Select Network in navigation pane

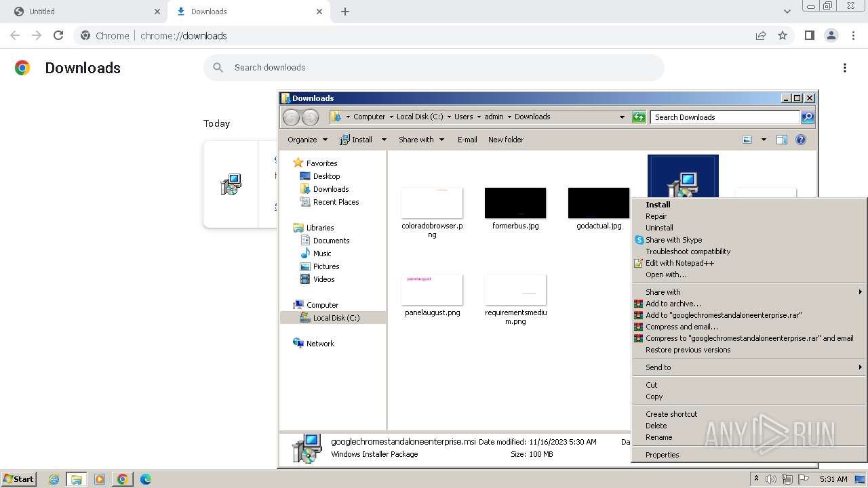(320, 344)
